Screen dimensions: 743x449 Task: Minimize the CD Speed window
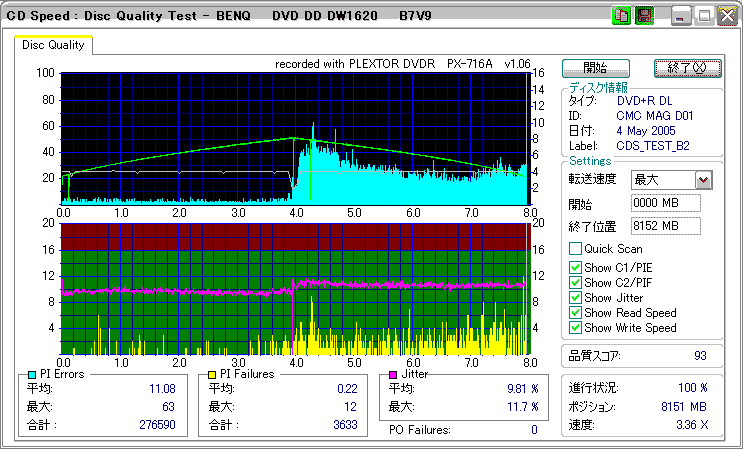coord(682,16)
